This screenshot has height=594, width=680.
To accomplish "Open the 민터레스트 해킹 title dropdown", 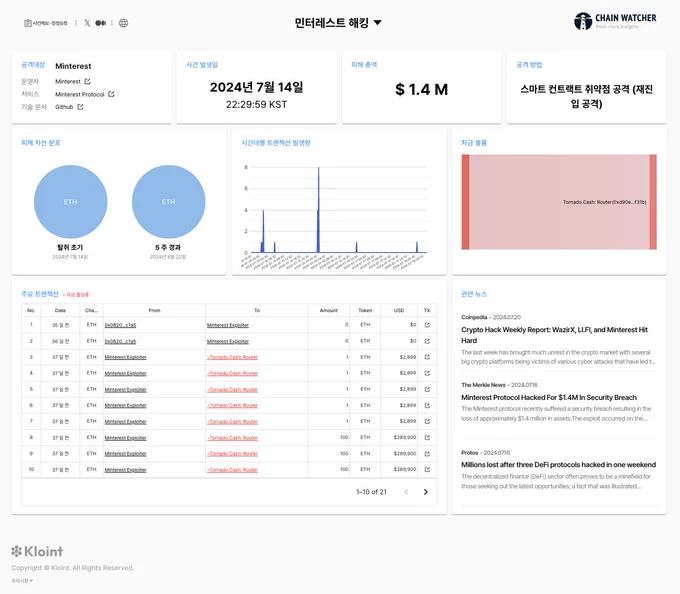I will (338, 23).
